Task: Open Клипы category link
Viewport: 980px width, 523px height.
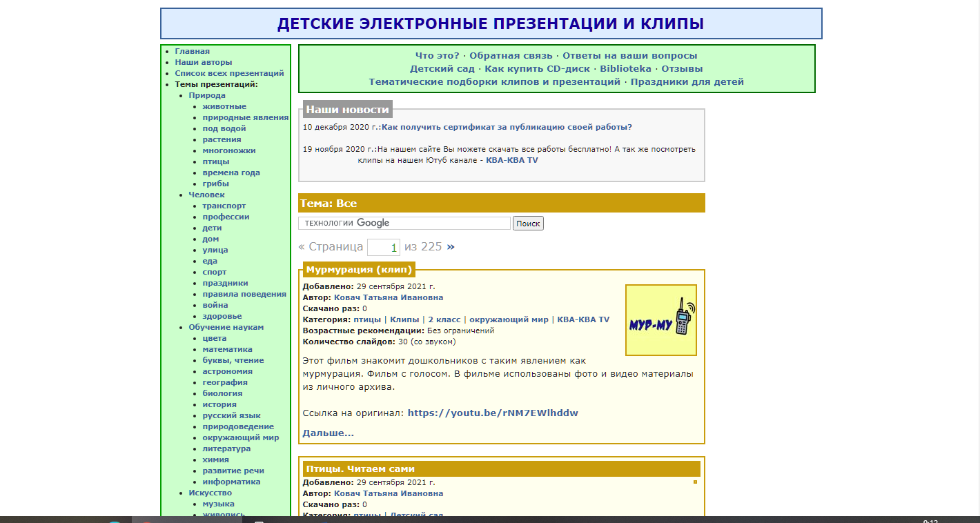Action: 405,319
